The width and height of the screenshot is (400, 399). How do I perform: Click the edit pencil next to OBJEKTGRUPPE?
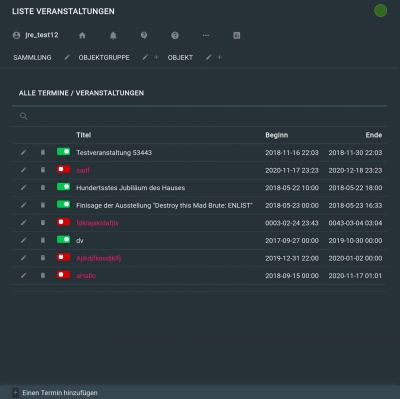click(x=145, y=57)
